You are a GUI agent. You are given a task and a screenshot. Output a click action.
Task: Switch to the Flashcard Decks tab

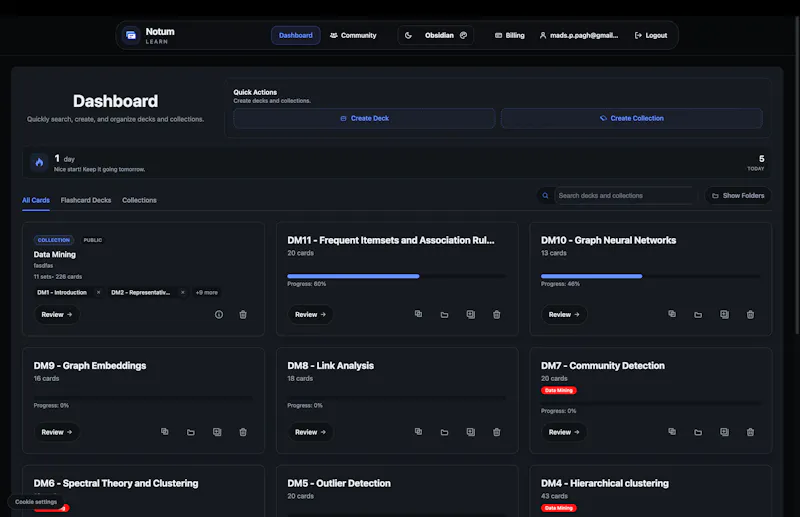(86, 200)
